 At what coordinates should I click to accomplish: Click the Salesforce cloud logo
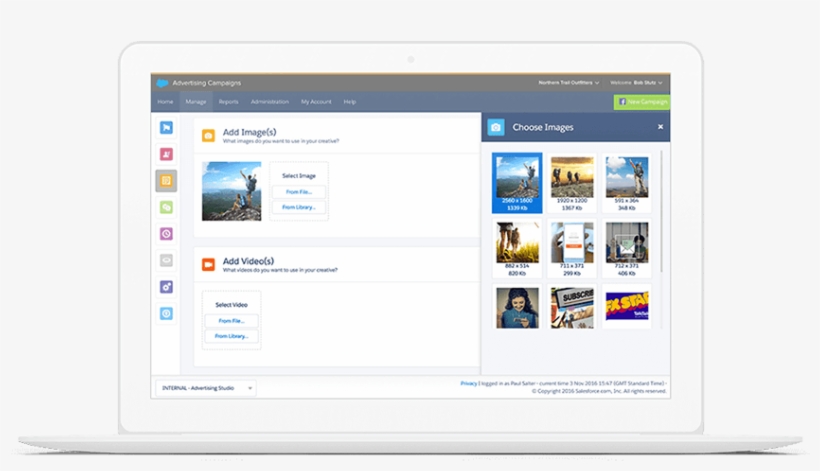tap(162, 83)
